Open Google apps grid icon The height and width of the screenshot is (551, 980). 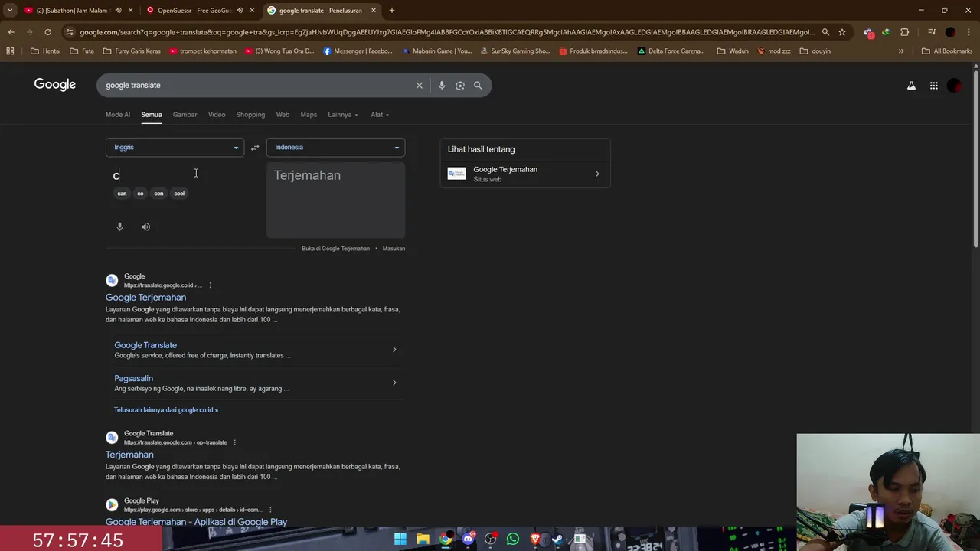[933, 86]
